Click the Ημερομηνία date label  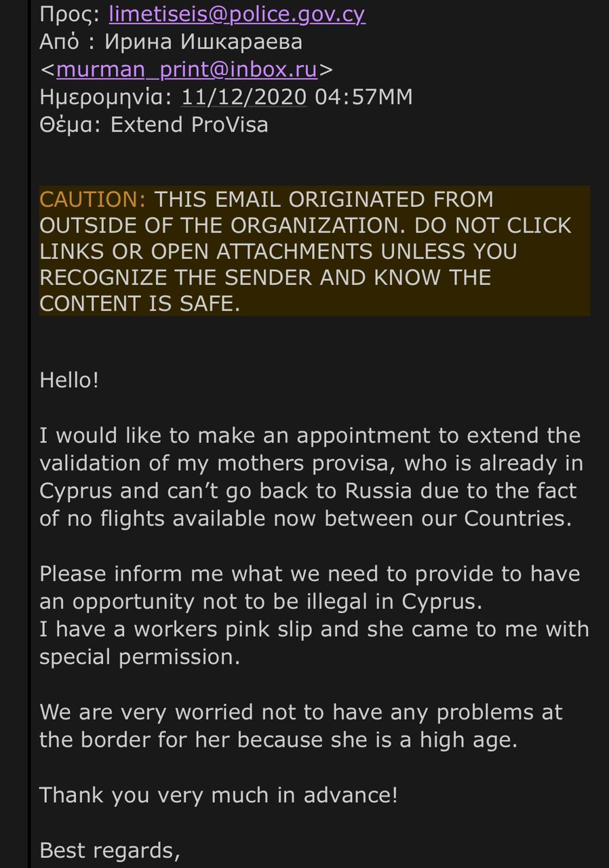click(106, 97)
